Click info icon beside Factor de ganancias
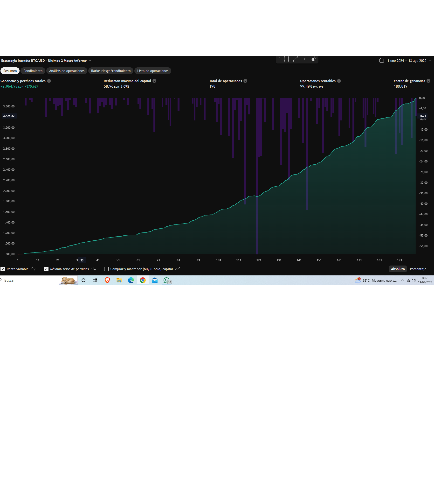The width and height of the screenshot is (434, 504). tap(428, 81)
